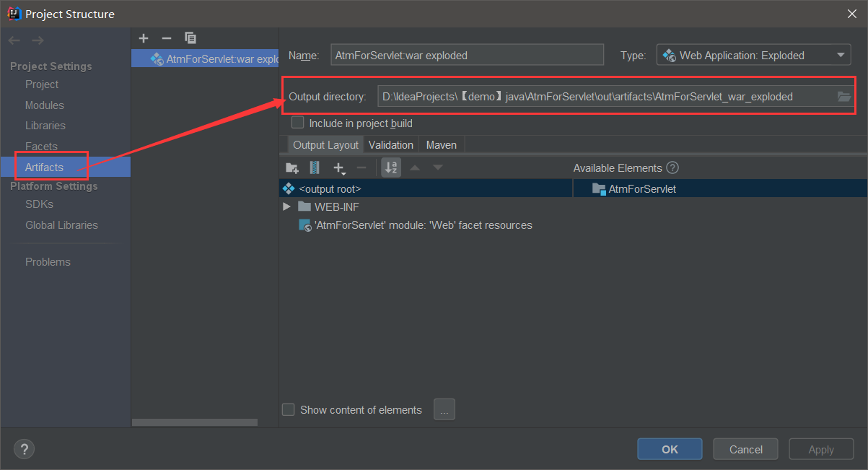Switch to Maven tab
868x470 pixels.
click(442, 145)
